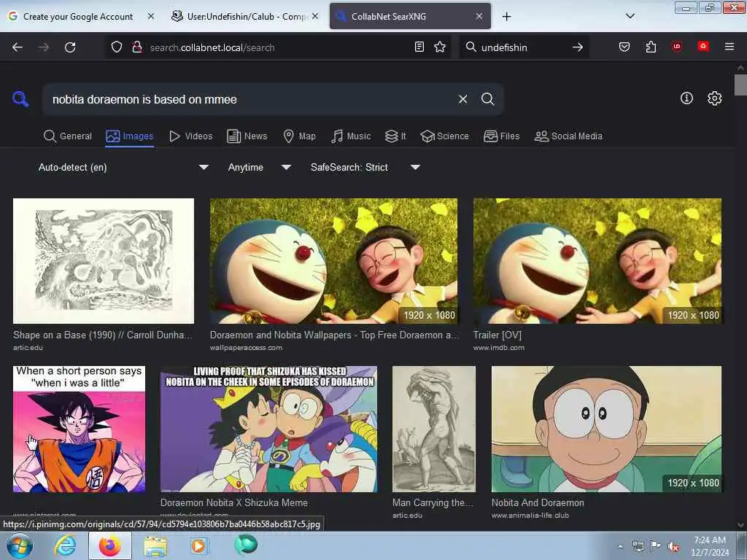Open a new browser tab
Image resolution: width=747 pixels, height=560 pixels.
506,17
